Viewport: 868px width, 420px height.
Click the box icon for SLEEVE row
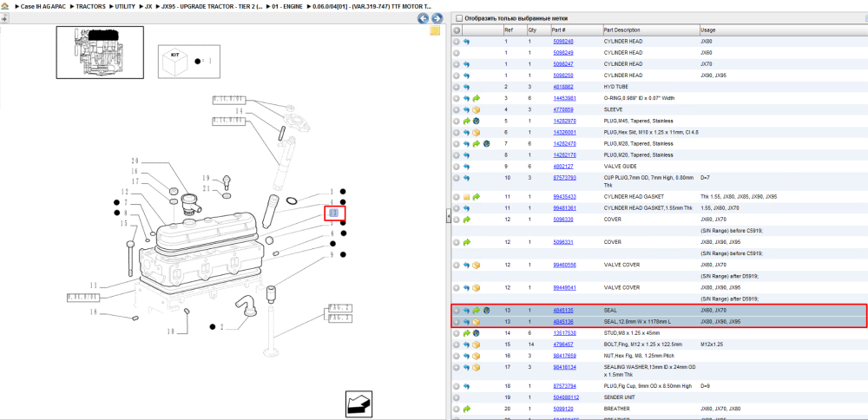pos(476,109)
